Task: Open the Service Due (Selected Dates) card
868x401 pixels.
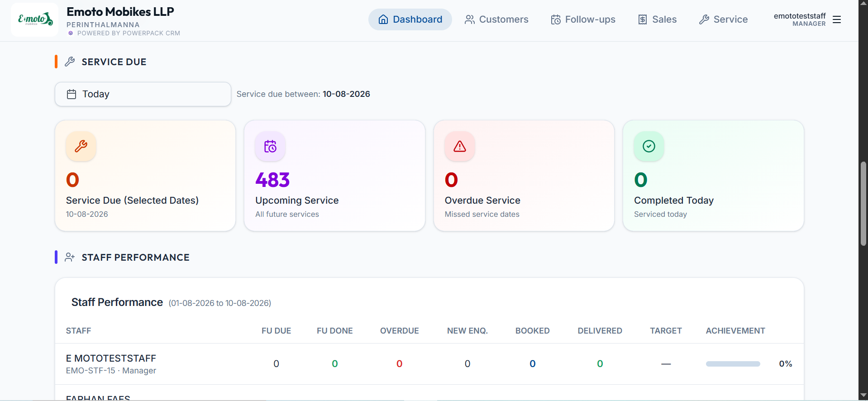Action: pyautogui.click(x=145, y=176)
